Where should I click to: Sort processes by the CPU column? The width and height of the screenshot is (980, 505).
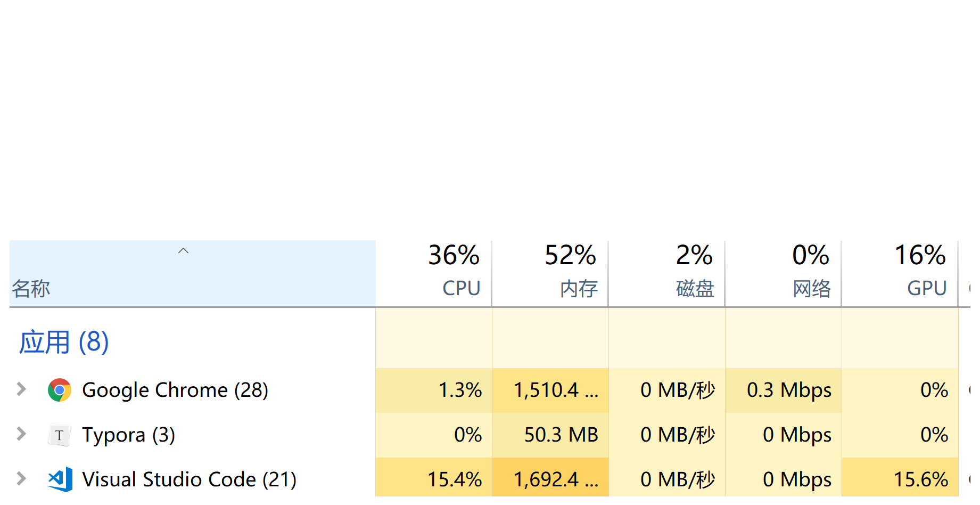[433, 273]
